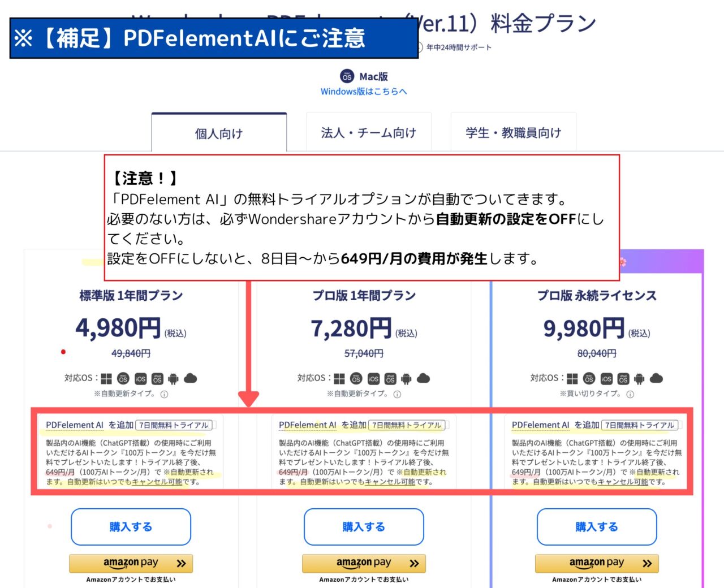The image size is (724, 588).
Task: Switch to 法人・チーム向け tab
Action: point(369,132)
